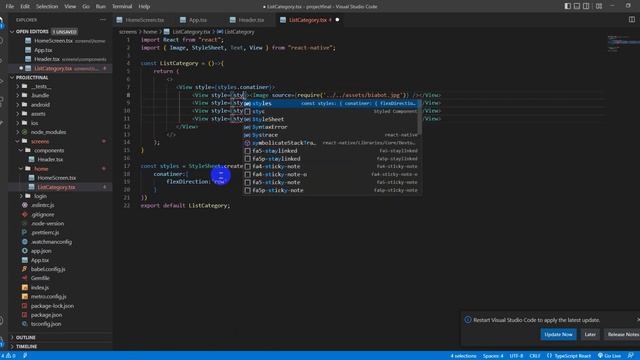The height and width of the screenshot is (360, 640).
Task: Collapse the PROJECTFINAL root folder
Action: point(12,77)
